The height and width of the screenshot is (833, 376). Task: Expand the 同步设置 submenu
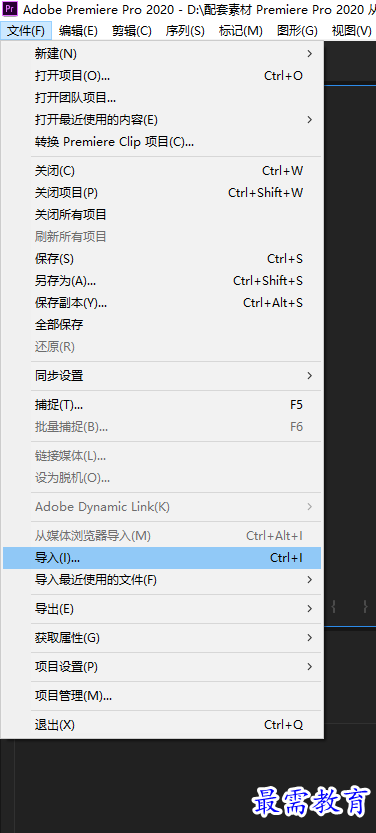click(x=162, y=376)
